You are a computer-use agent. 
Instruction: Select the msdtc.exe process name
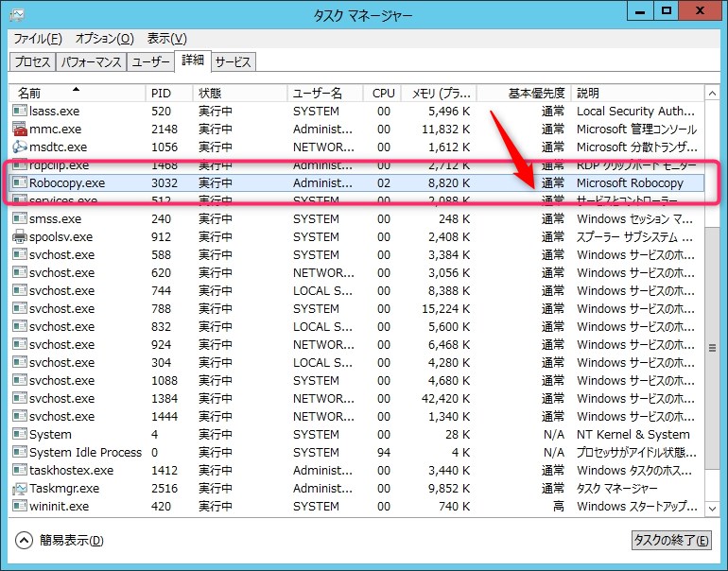58,147
